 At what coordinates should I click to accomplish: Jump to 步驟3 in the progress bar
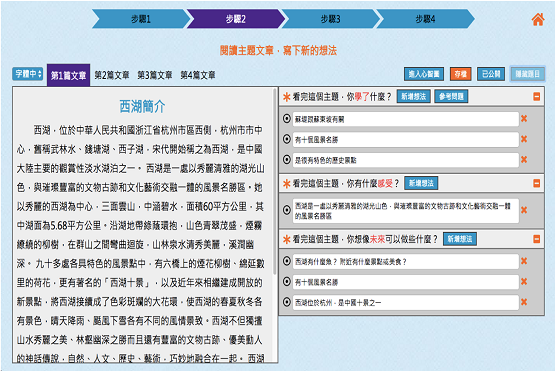tap(331, 19)
